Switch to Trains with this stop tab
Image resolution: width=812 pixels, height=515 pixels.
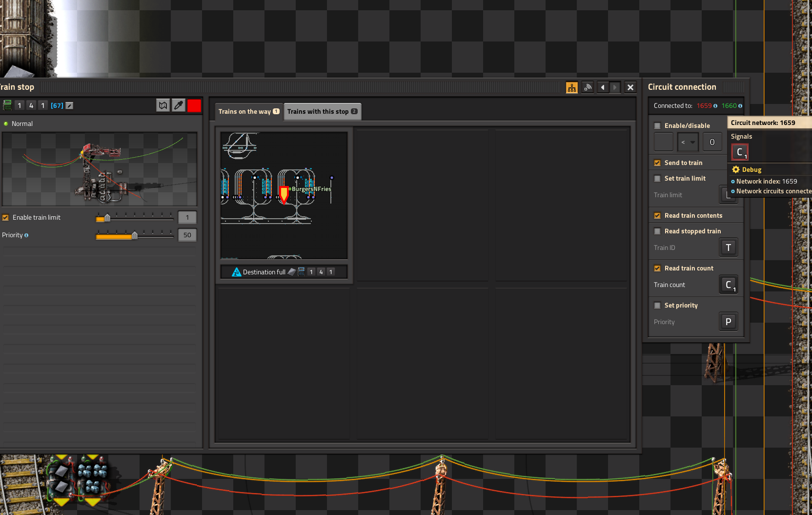(x=322, y=112)
